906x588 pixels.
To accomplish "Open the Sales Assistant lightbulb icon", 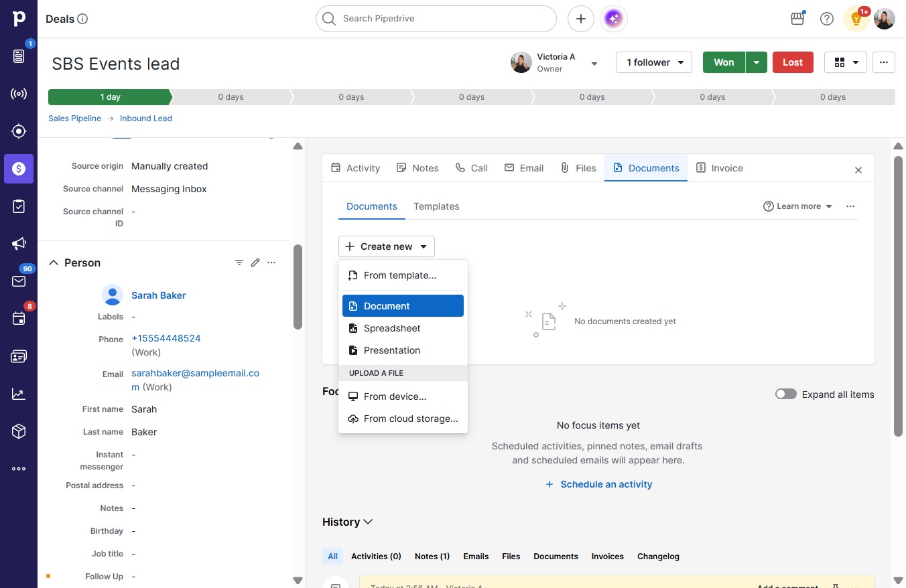I will click(x=856, y=19).
